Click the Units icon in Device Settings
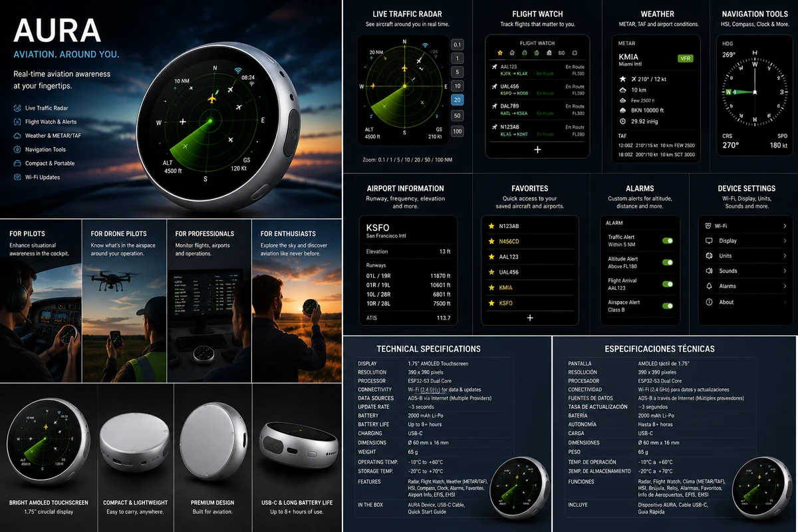The width and height of the screenshot is (798, 532). pos(708,256)
